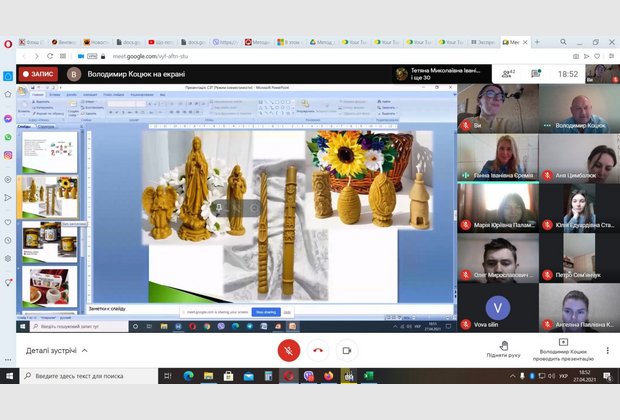
Task: Toggle your camera in Meet
Action: [347, 350]
